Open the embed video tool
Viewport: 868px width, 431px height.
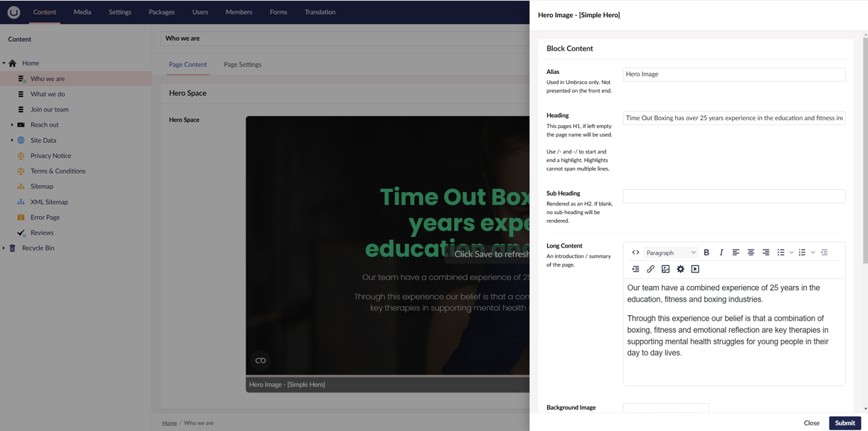click(x=695, y=269)
